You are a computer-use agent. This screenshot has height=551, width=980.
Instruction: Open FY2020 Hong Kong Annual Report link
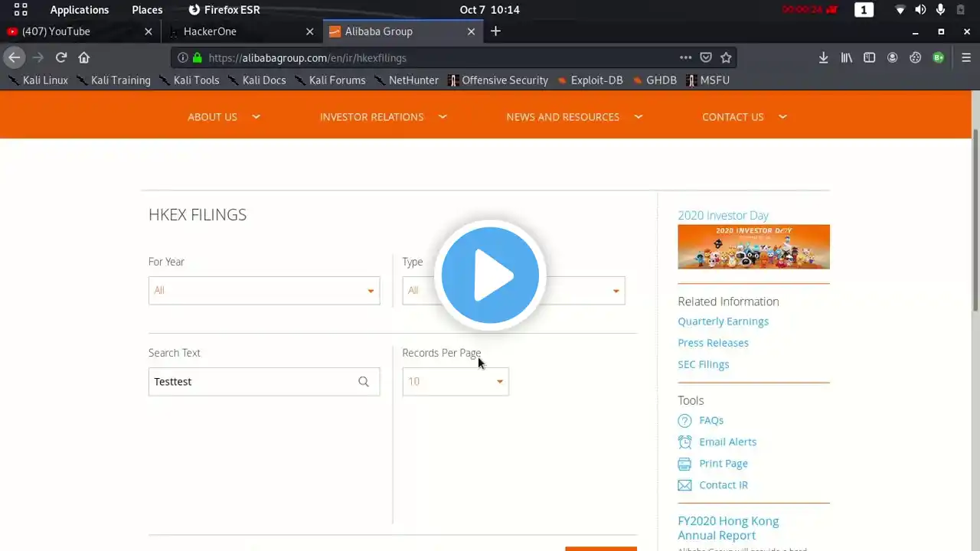tap(728, 528)
